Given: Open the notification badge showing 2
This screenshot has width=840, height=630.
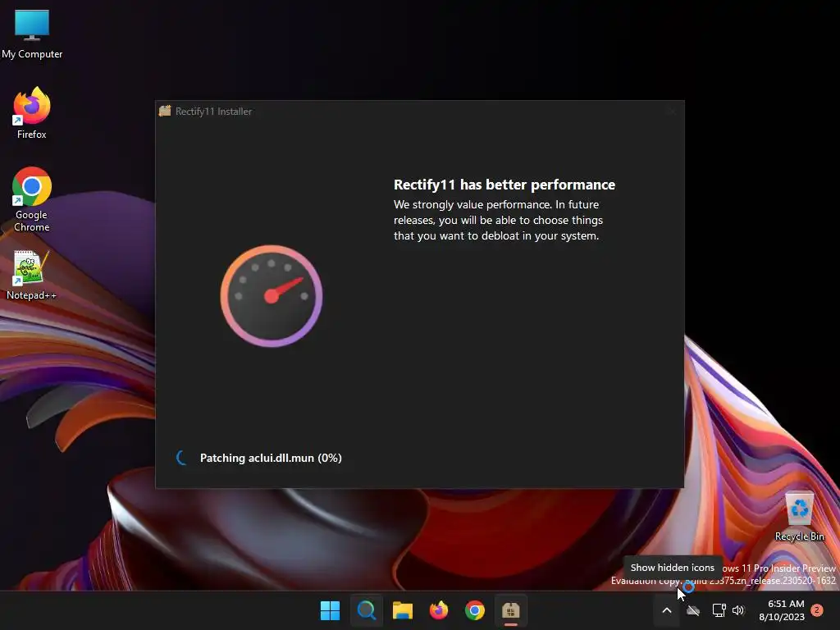Looking at the screenshot, I should pos(817,610).
